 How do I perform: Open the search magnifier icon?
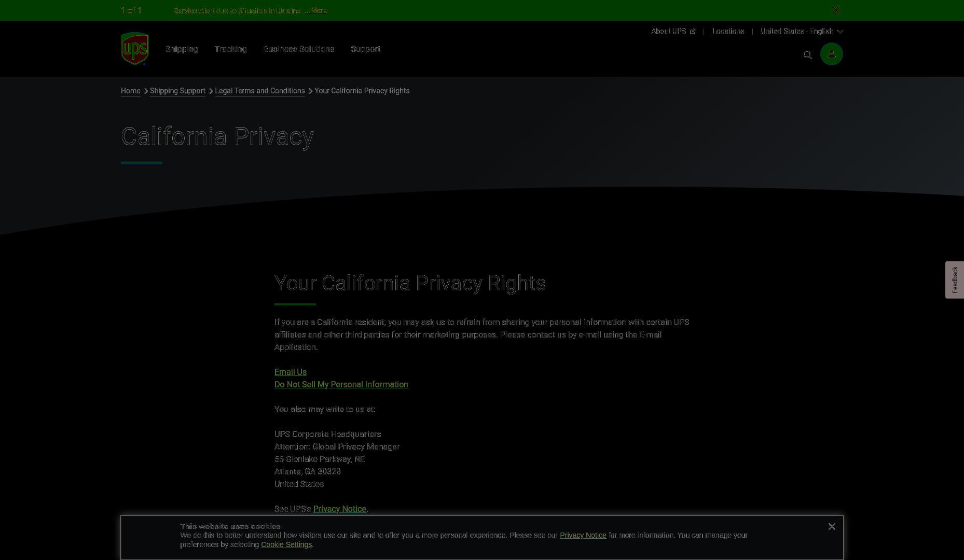coord(807,55)
